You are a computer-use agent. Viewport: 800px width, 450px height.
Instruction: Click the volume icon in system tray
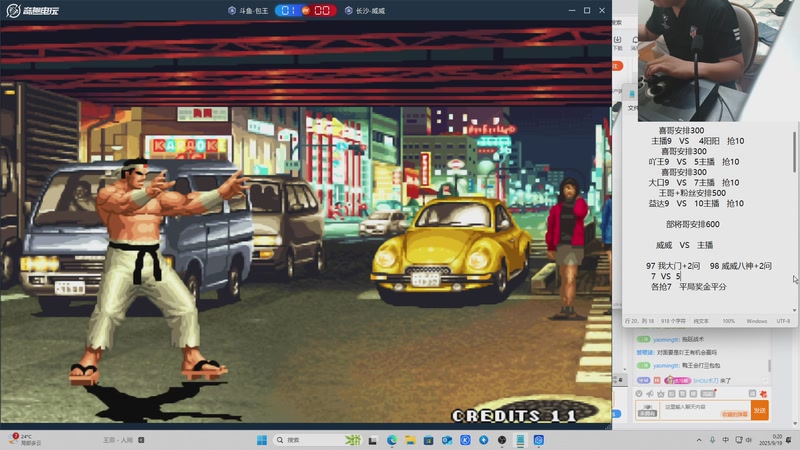(x=749, y=440)
